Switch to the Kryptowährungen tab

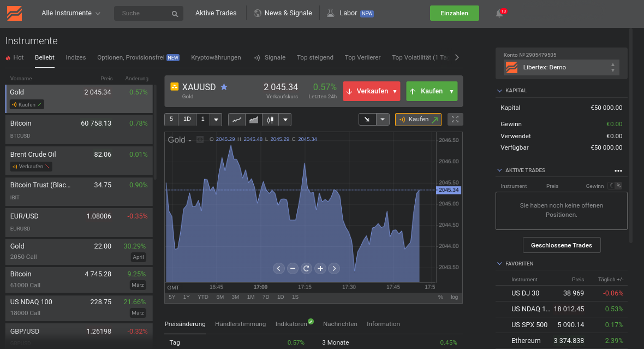(x=216, y=57)
